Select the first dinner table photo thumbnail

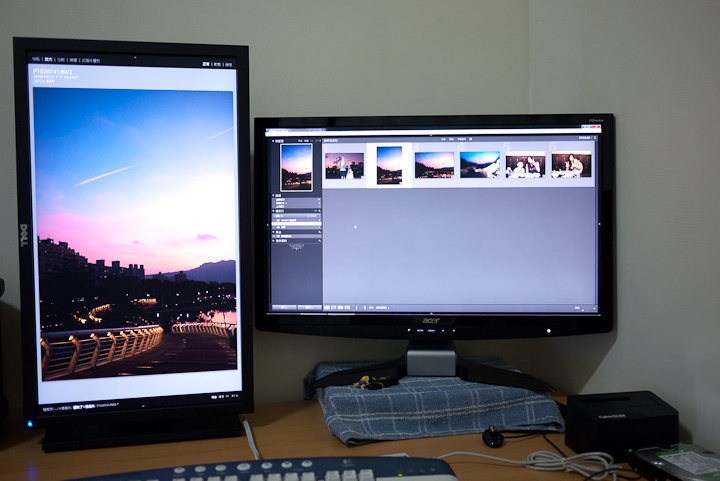pos(525,165)
